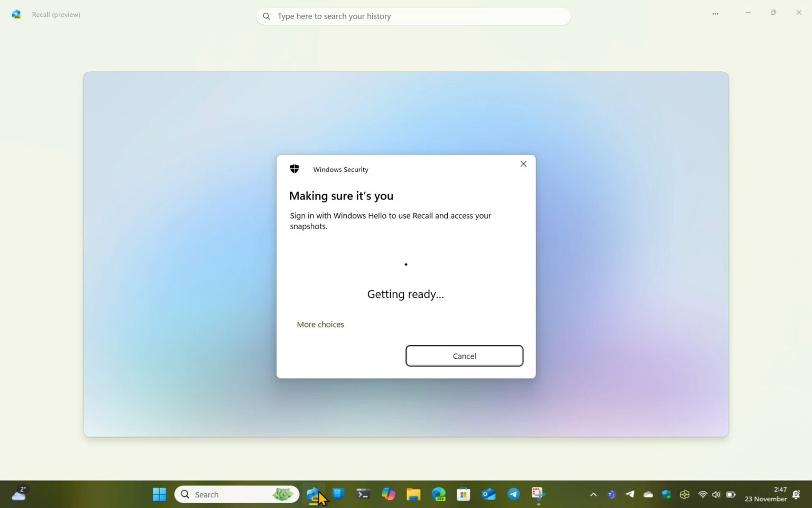Open File Explorer from the taskbar
Viewport: 812px width, 508px height.
tap(413, 494)
